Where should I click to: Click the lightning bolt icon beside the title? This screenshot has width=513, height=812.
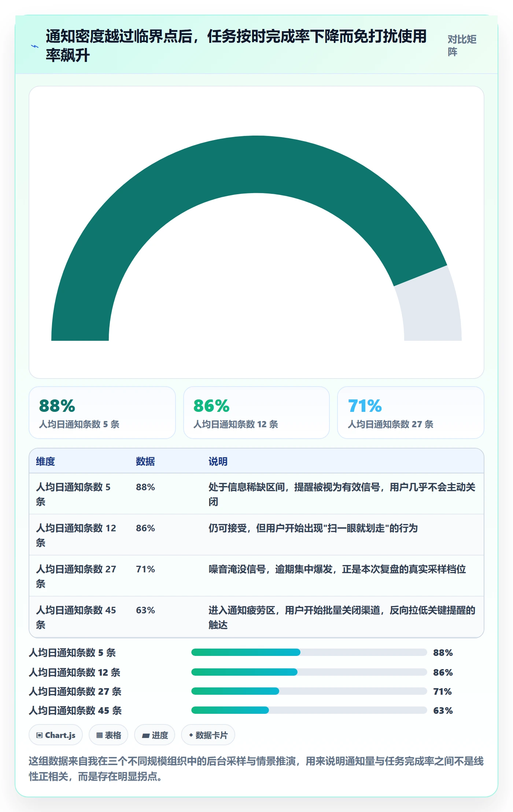click(35, 46)
